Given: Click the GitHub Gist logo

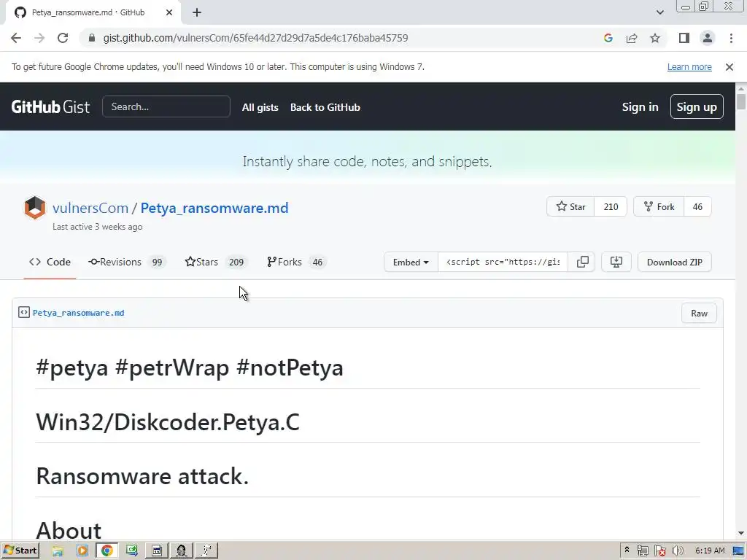Looking at the screenshot, I should coord(50,106).
